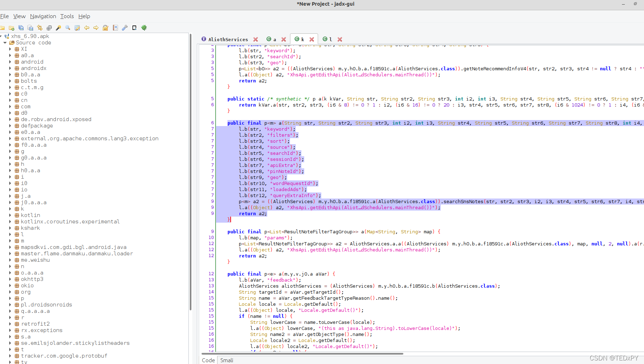Image resolution: width=644 pixels, height=364 pixels.
Task: Close the AliothServices tab
Action: point(256,39)
